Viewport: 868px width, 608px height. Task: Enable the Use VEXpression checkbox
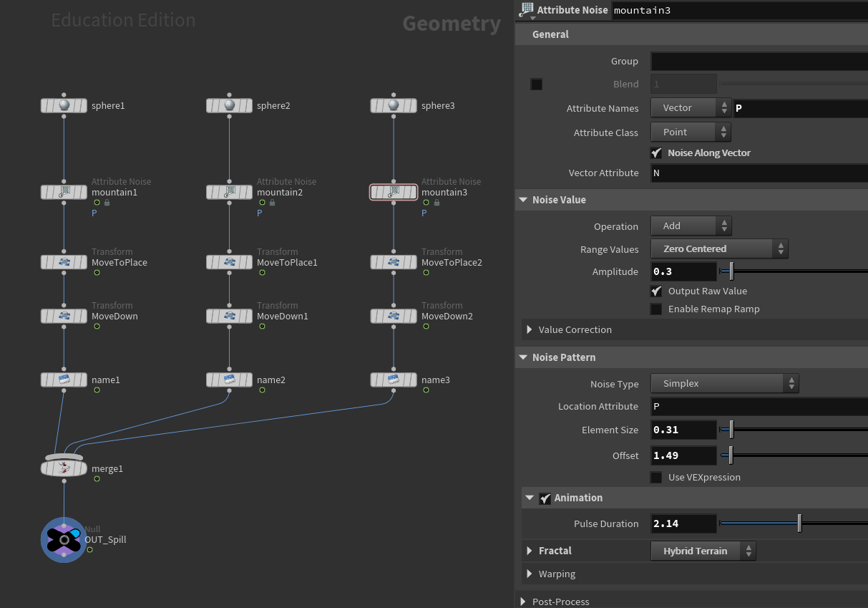656,478
